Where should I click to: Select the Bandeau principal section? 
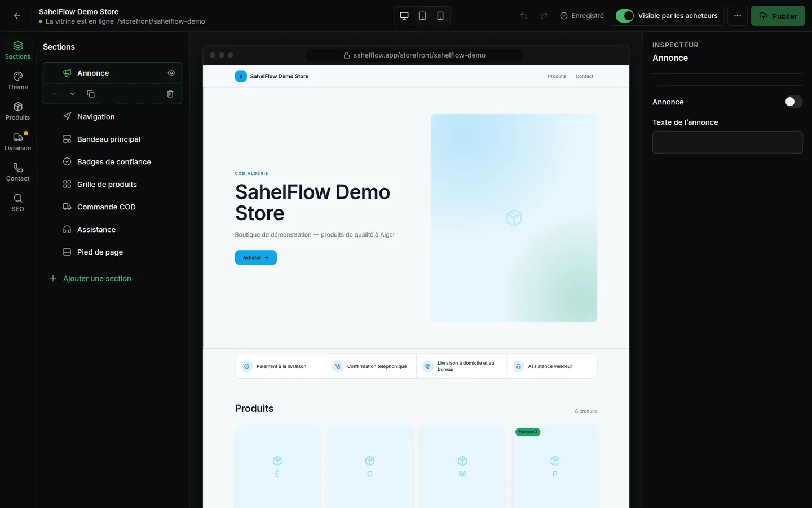112,139
